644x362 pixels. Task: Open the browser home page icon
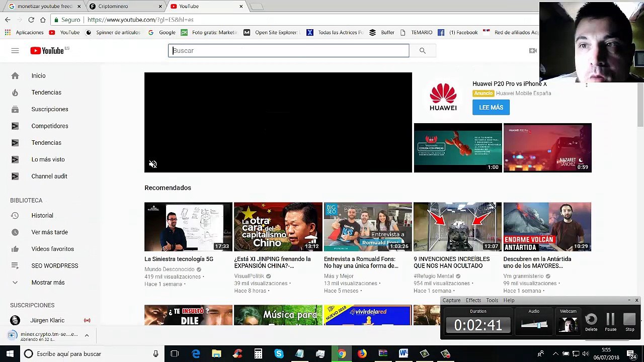pyautogui.click(x=43, y=20)
